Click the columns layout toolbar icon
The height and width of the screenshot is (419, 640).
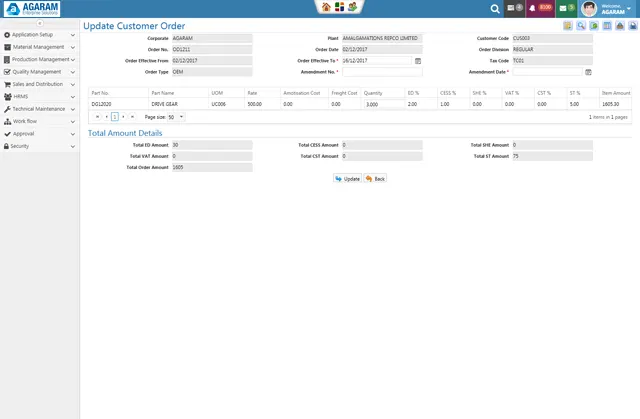(607, 26)
